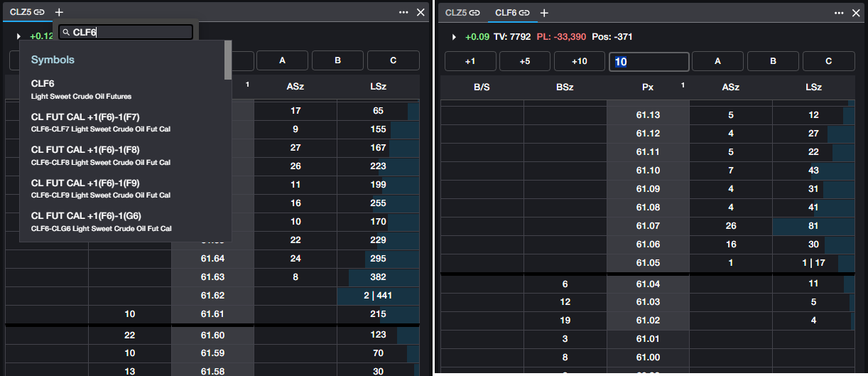This screenshot has width=868, height=376.
Task: Click the link icon on the left panel's CLZ5 tab
Action: [x=40, y=12]
